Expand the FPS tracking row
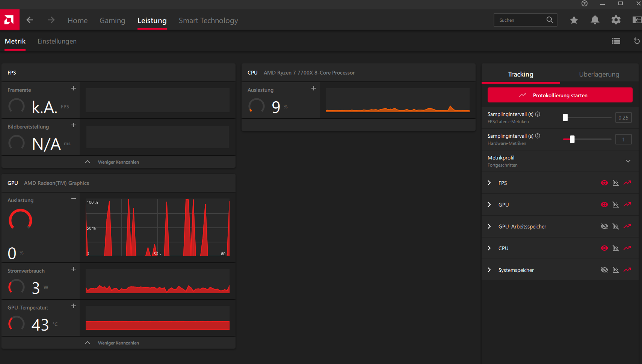642x364 pixels. click(489, 183)
